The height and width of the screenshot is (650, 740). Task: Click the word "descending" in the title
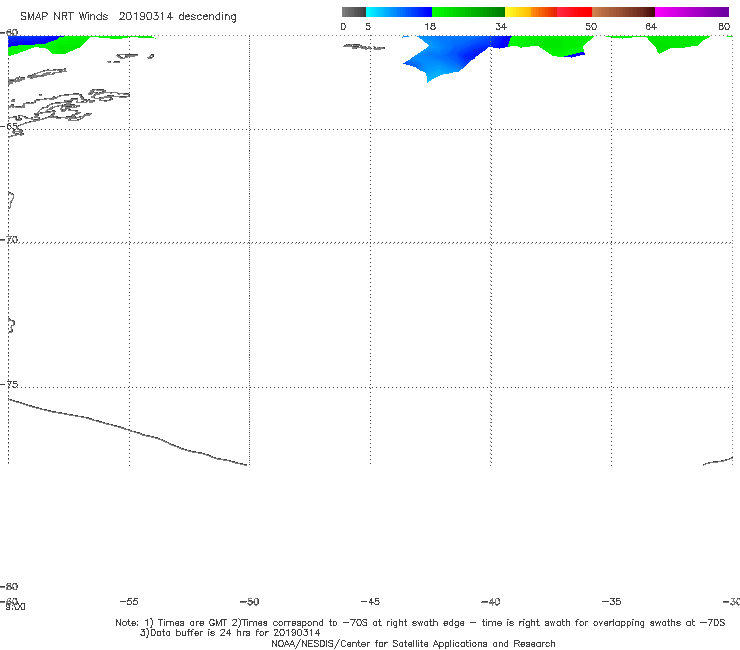coord(207,17)
